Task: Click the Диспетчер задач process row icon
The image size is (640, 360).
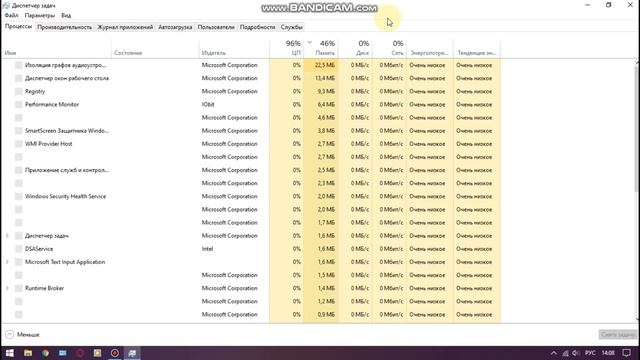Action: coord(18,236)
